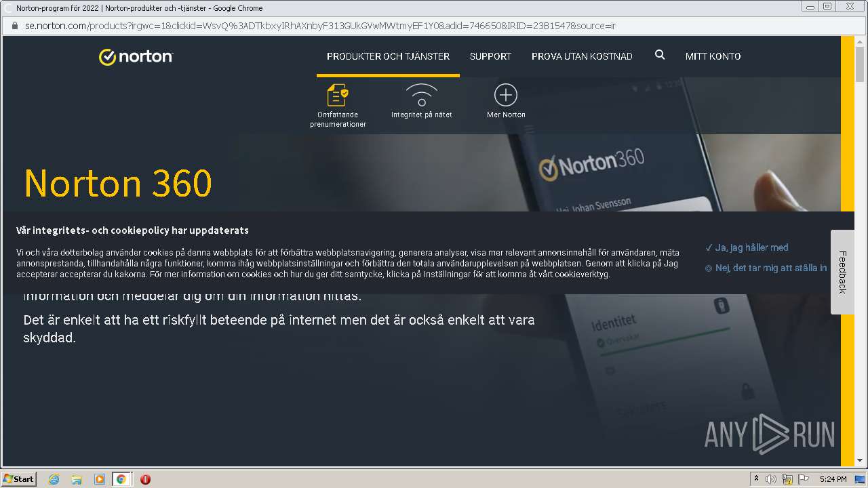
Task: Click the Chrome window title text
Action: pyautogui.click(x=140, y=7)
